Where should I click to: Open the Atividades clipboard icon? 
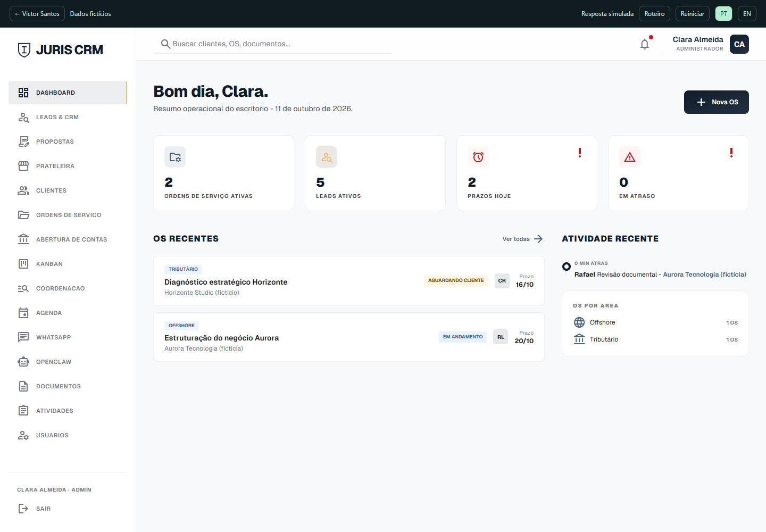point(23,411)
